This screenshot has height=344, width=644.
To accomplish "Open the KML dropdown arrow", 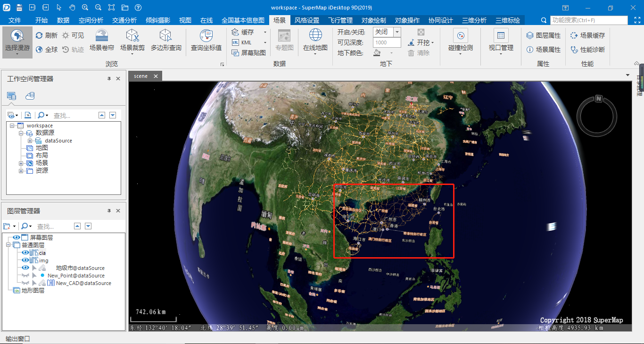I will pyautogui.click(x=265, y=42).
